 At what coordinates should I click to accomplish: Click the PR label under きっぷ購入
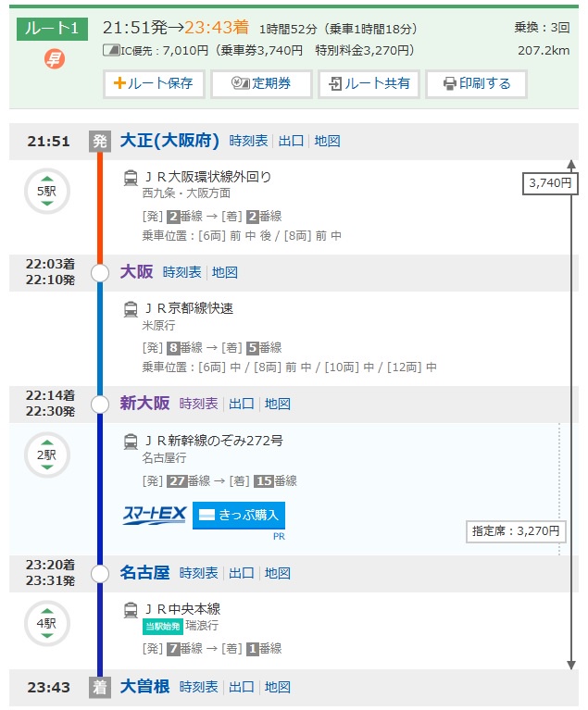(x=279, y=537)
